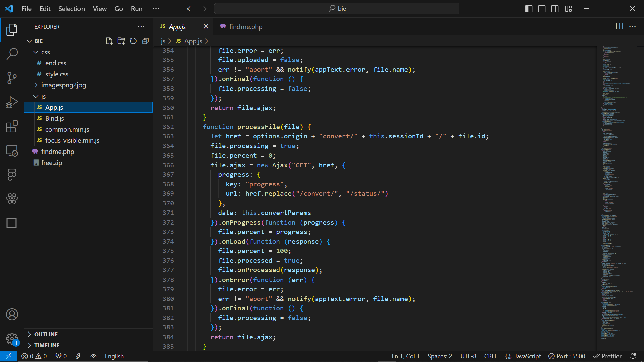Open the Accounts menu icon
This screenshot has height=362, width=644.
coord(12,314)
